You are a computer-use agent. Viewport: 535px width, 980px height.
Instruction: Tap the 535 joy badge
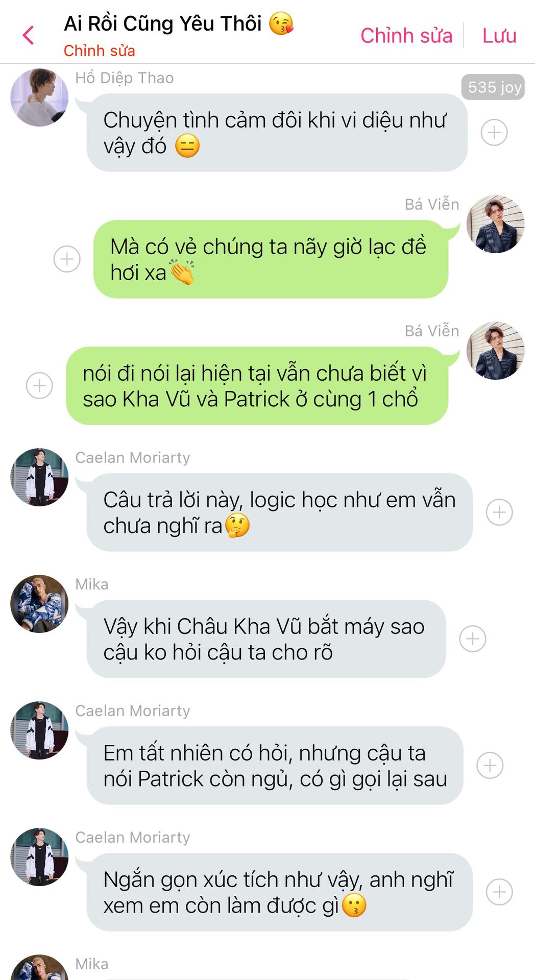[x=493, y=87]
